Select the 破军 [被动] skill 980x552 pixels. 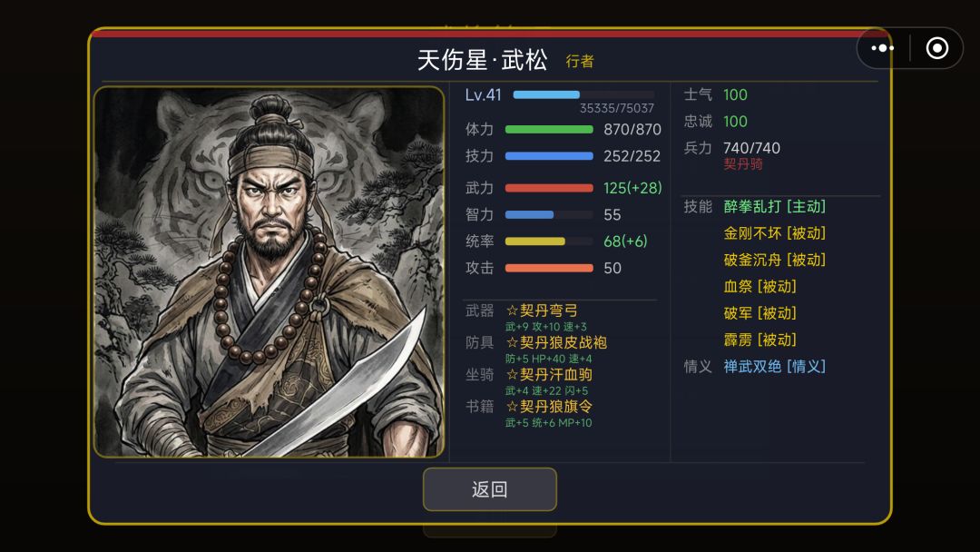759,312
